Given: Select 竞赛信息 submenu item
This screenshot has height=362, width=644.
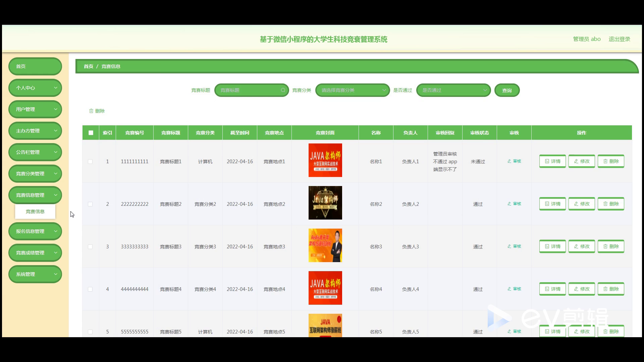Looking at the screenshot, I should click(35, 212).
